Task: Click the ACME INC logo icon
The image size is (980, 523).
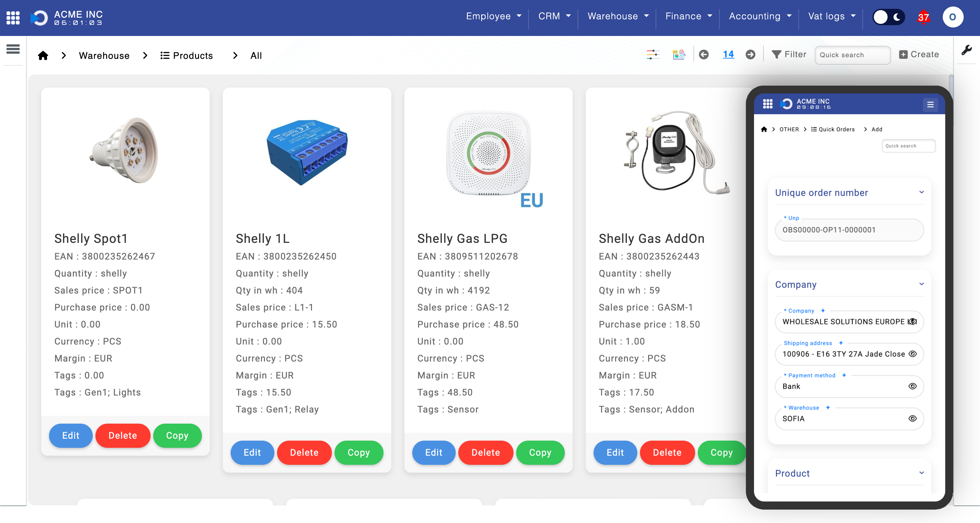Action: coord(39,18)
